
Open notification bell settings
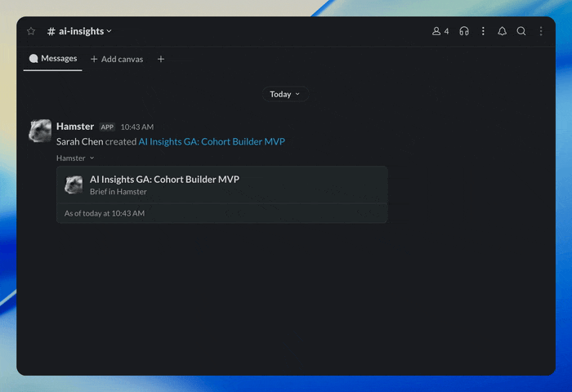click(x=503, y=31)
